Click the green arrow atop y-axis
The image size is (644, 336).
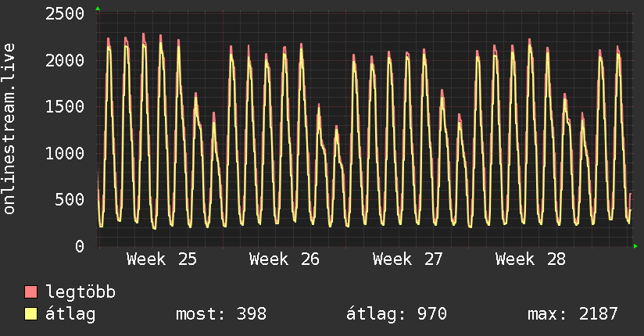click(x=98, y=9)
